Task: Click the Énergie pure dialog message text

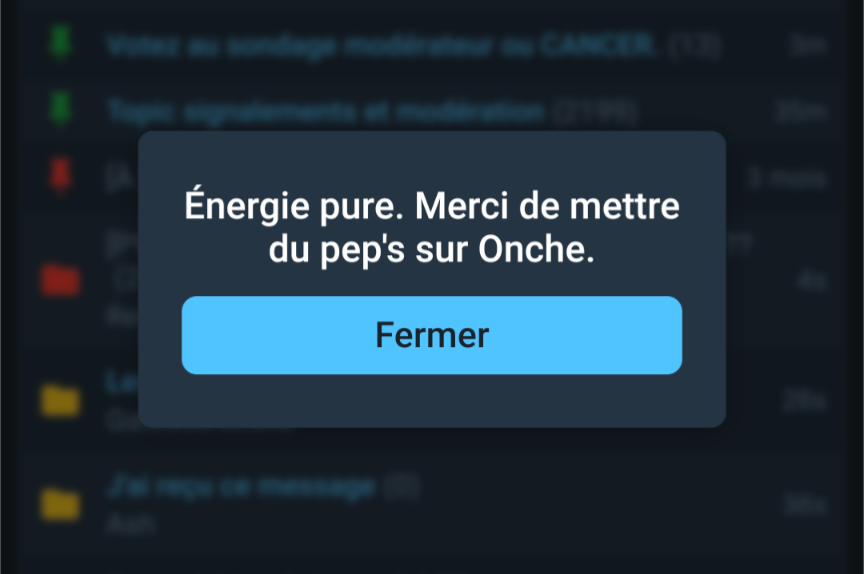Action: 432,228
